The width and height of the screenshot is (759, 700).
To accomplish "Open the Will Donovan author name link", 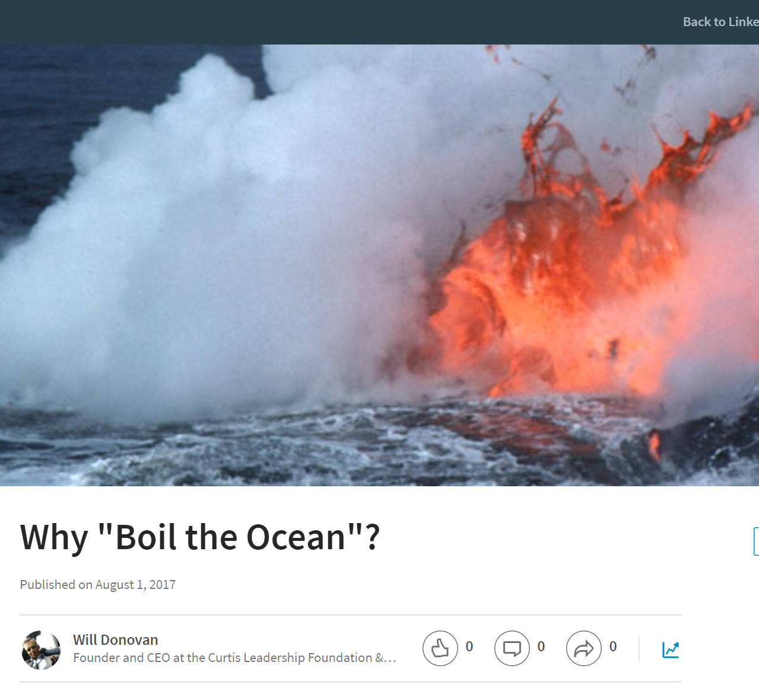I will (x=115, y=639).
